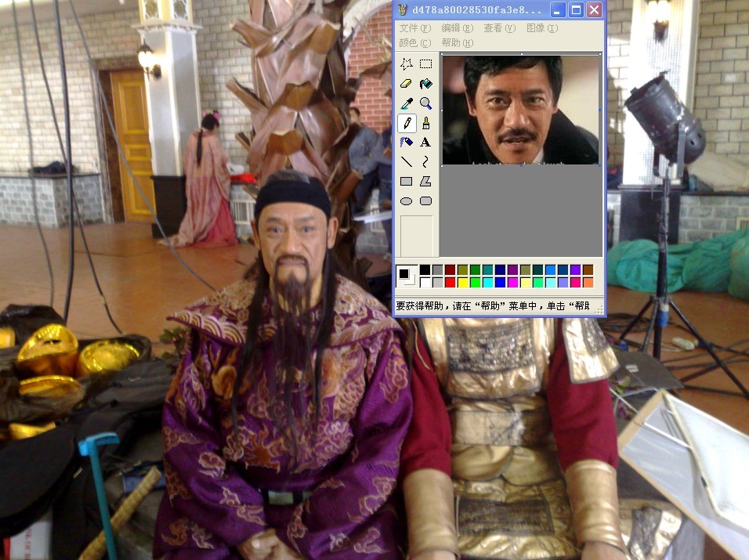Click the foreground/background color indicator box
749x560 pixels.
(407, 276)
